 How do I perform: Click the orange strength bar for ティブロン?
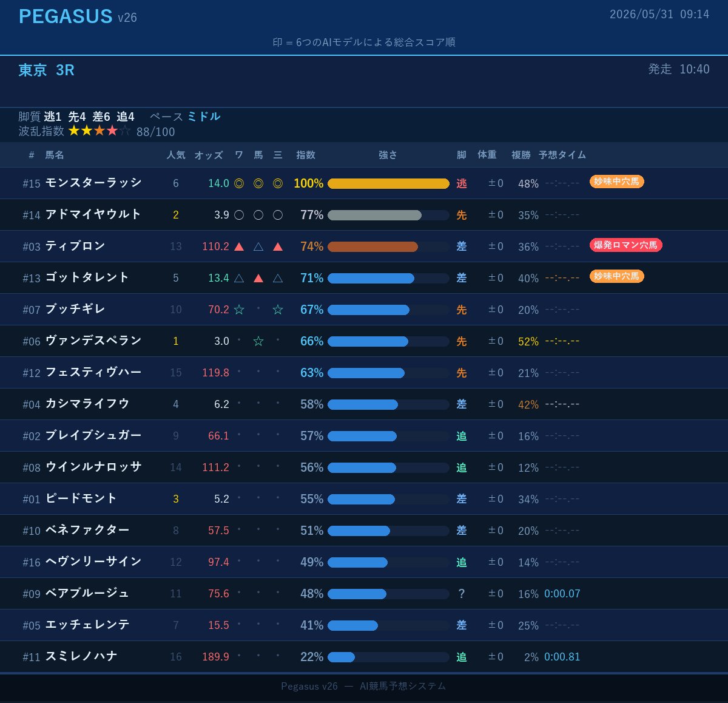[x=372, y=246]
